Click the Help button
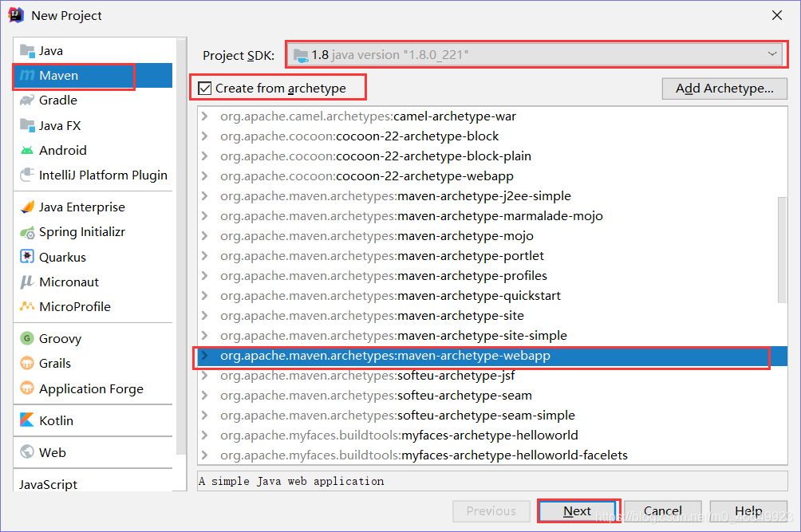This screenshot has height=532, width=801. pyautogui.click(x=748, y=511)
